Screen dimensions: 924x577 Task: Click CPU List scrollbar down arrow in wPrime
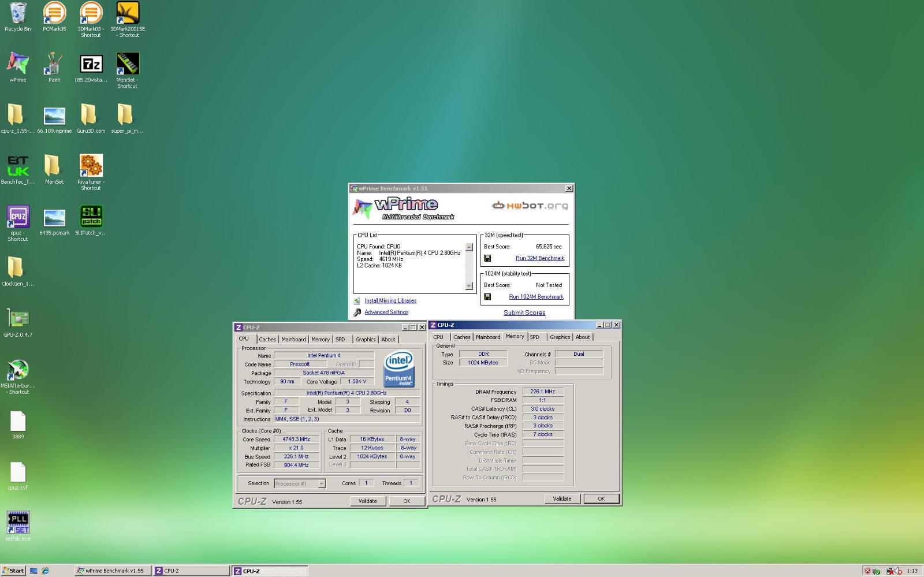469,286
